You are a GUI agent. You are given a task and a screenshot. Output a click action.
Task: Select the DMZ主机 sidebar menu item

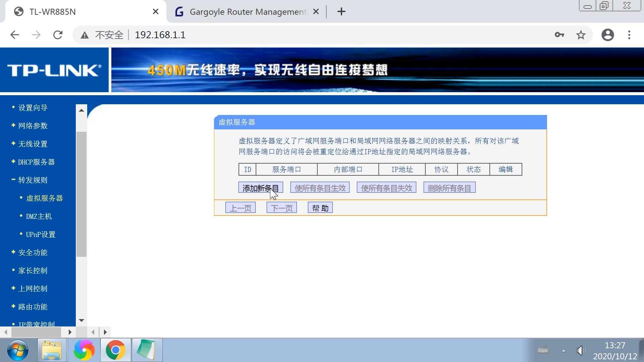[39, 216]
